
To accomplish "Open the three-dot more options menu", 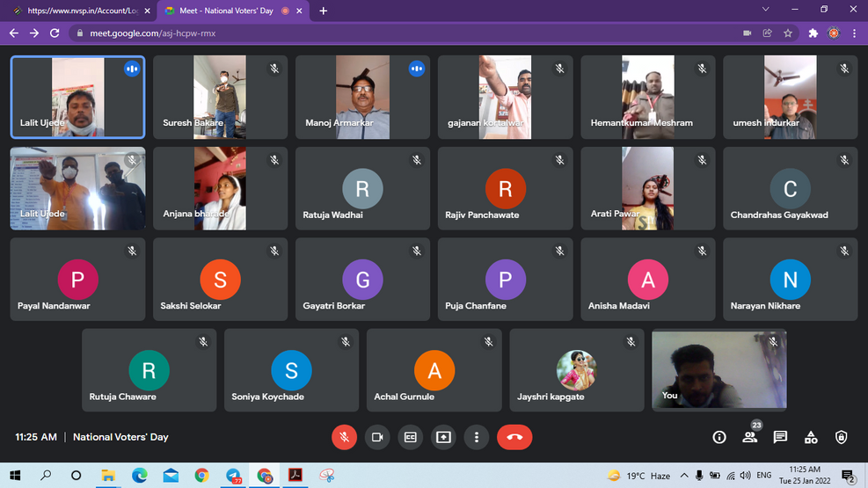I will tap(476, 437).
